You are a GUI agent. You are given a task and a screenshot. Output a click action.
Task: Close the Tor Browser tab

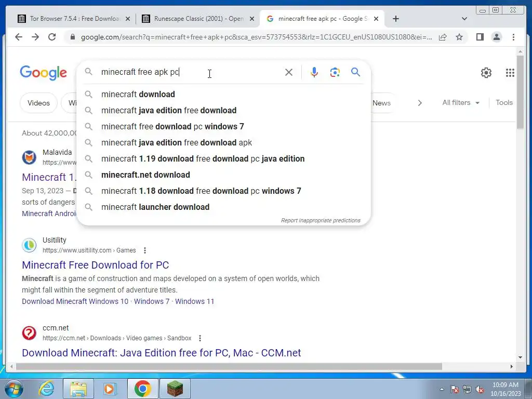(128, 19)
